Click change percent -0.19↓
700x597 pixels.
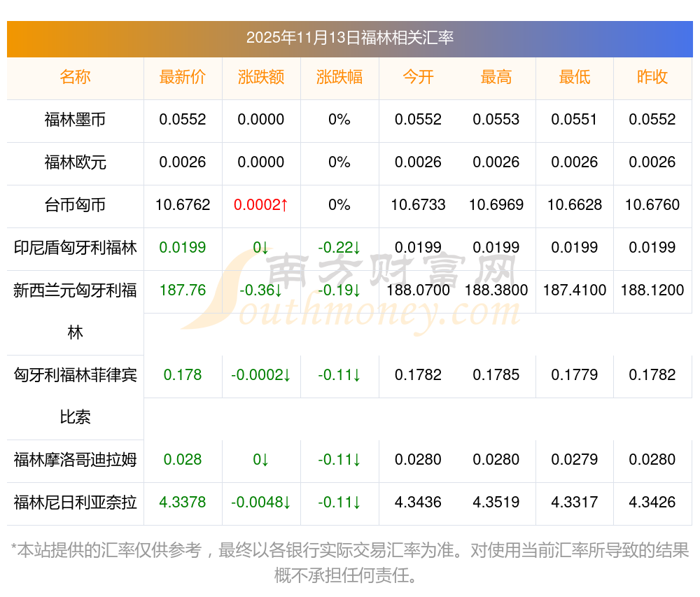pos(339,290)
